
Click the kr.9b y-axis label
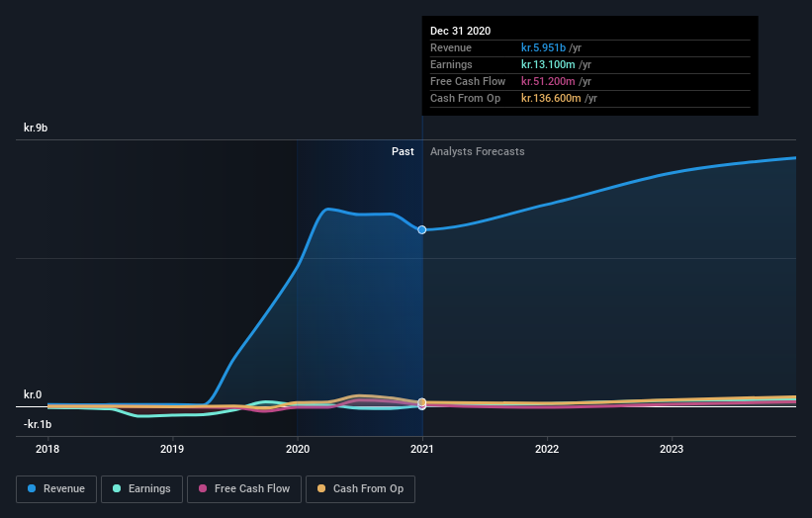click(36, 128)
